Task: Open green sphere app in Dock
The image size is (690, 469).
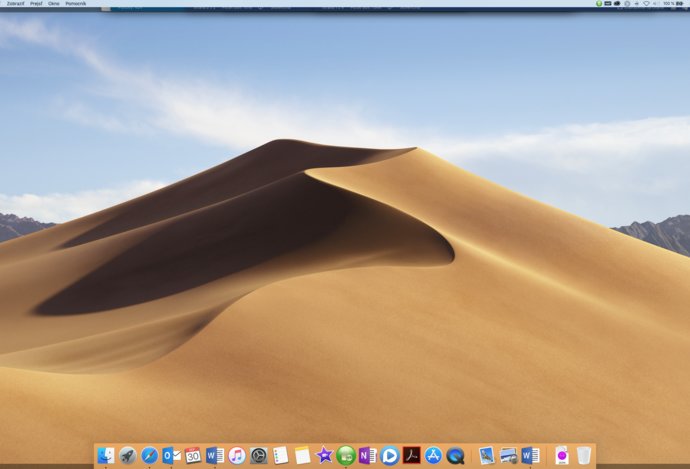Action: pyautogui.click(x=346, y=455)
